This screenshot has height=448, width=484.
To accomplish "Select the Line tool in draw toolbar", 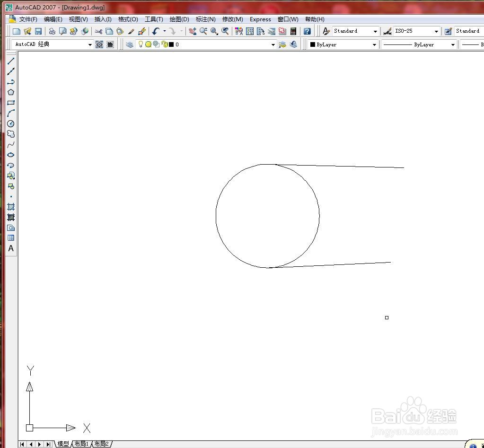I will coord(11,61).
